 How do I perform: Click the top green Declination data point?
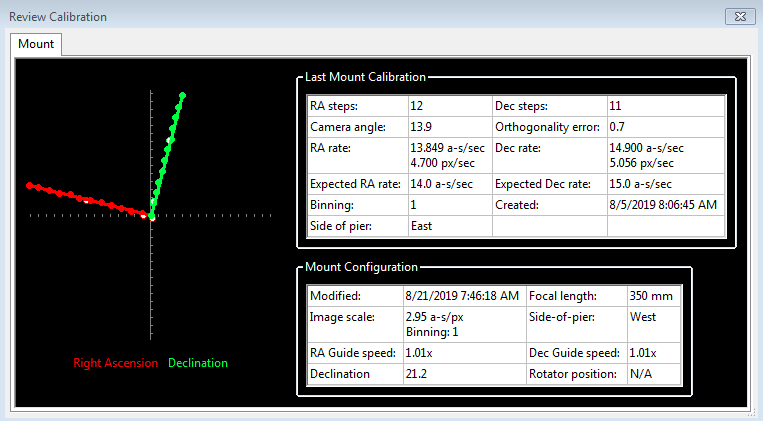182,95
